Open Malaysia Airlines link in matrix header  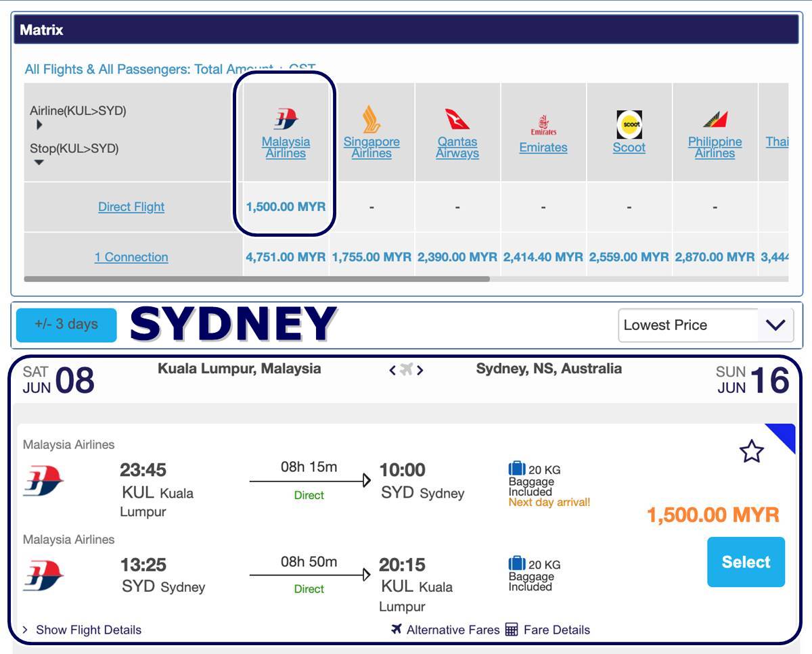(286, 147)
